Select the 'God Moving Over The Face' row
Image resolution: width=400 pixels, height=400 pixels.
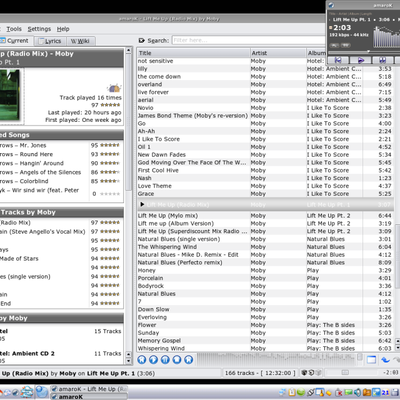tap(265, 162)
